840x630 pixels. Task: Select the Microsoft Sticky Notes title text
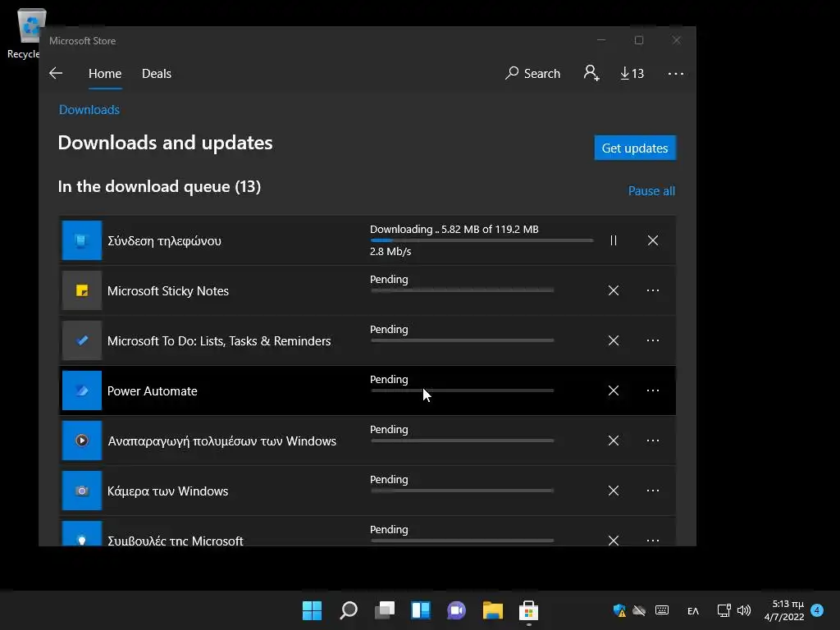point(167,291)
